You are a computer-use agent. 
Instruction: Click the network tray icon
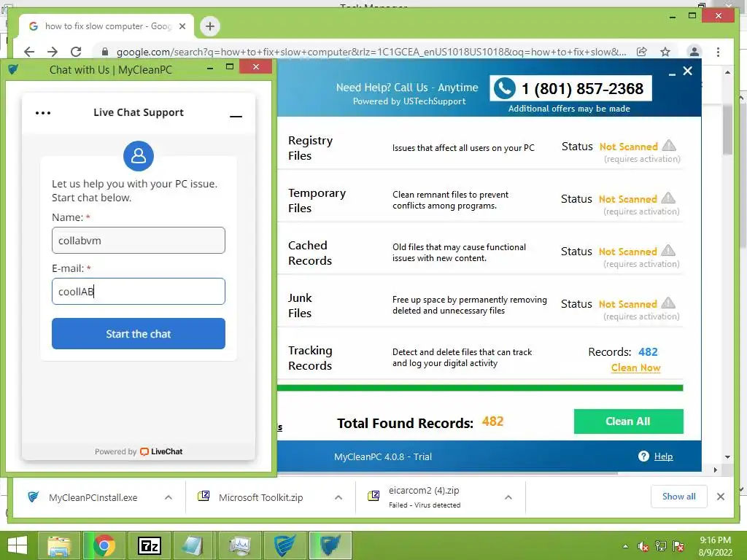tap(661, 546)
